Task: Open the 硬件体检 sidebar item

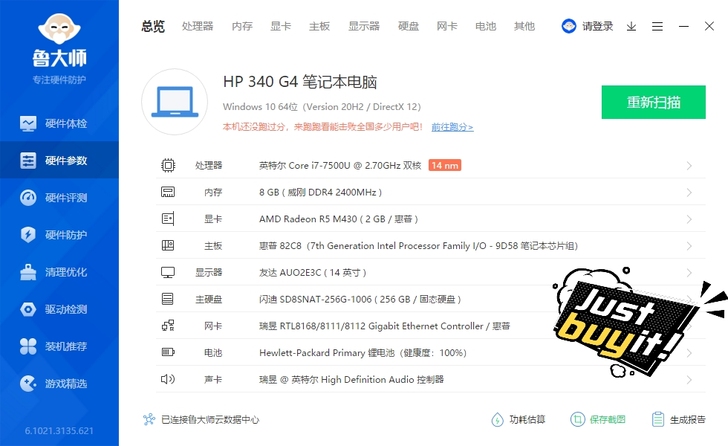Action: pos(59,123)
